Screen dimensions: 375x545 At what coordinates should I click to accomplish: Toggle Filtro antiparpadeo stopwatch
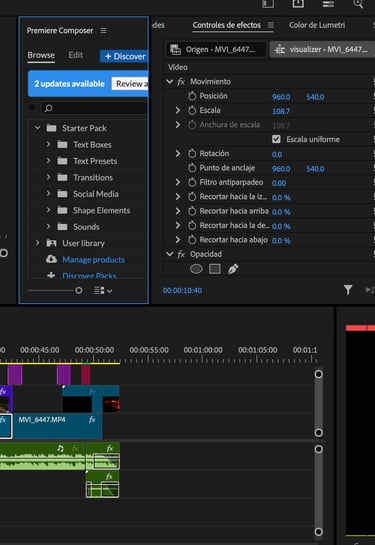pos(192,182)
